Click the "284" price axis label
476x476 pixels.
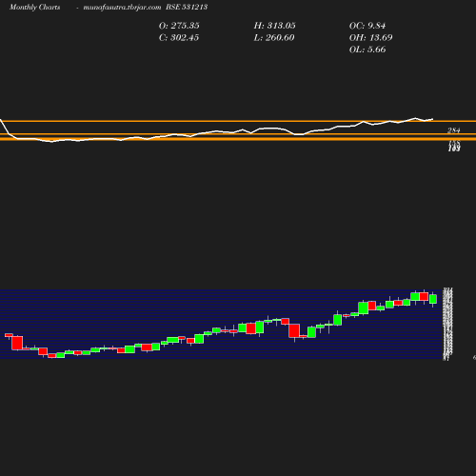[454, 130]
